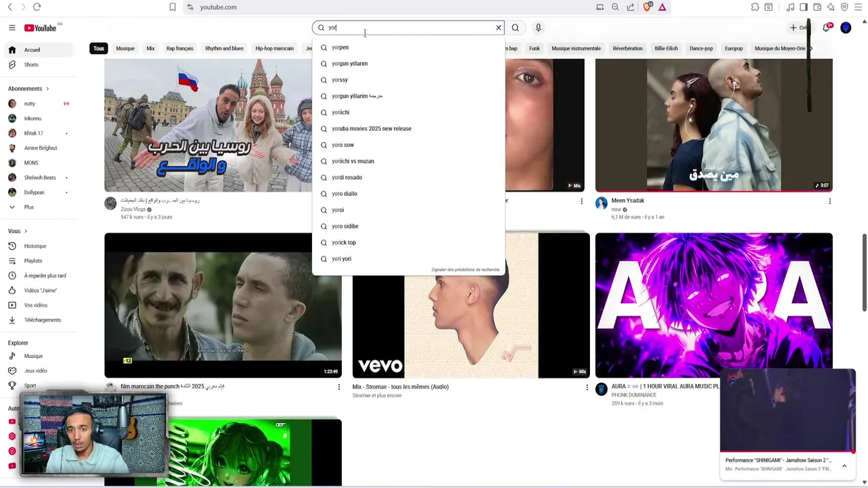This screenshot has width=868, height=488.
Task: Open the music note playlist icon
Action: [791, 7]
